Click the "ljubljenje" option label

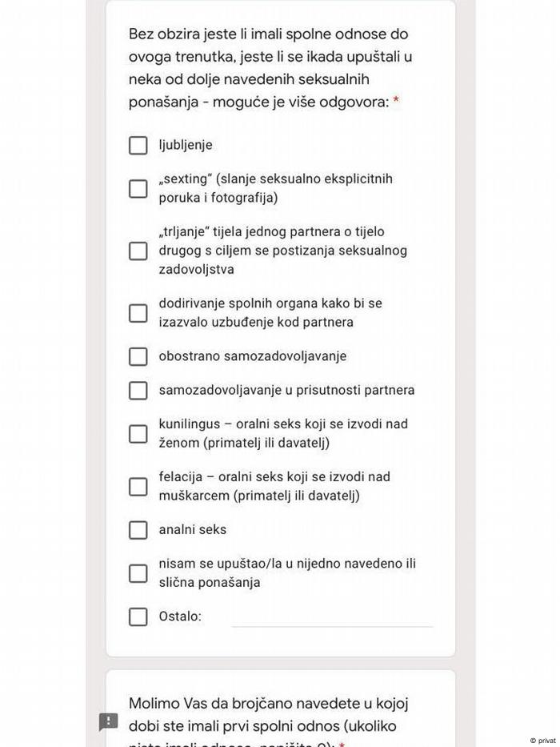[x=186, y=145]
